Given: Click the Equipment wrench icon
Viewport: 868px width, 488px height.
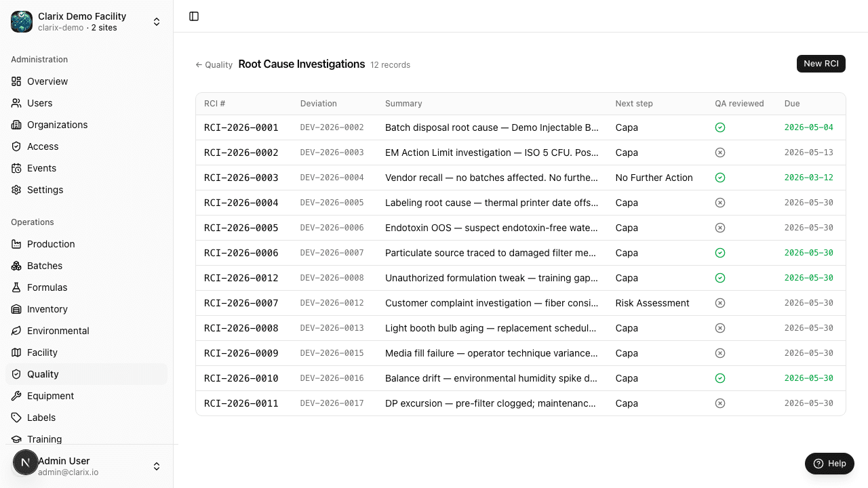Looking at the screenshot, I should pos(16,396).
